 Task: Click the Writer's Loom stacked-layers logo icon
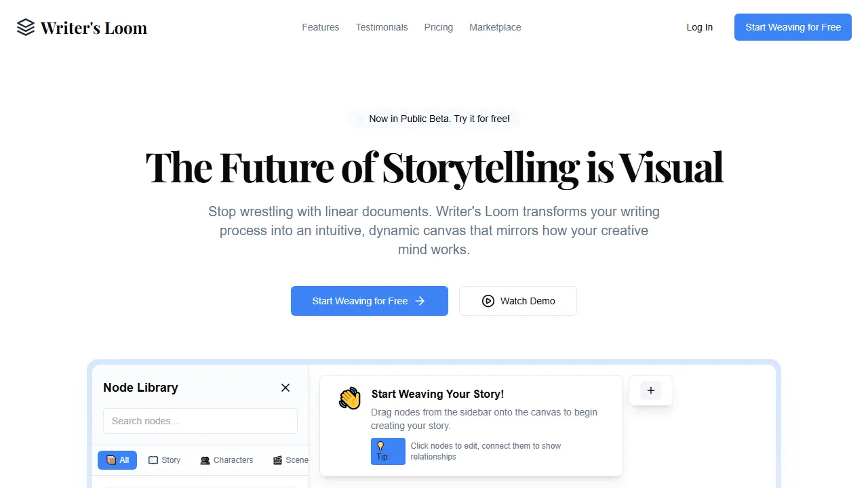pyautogui.click(x=25, y=27)
